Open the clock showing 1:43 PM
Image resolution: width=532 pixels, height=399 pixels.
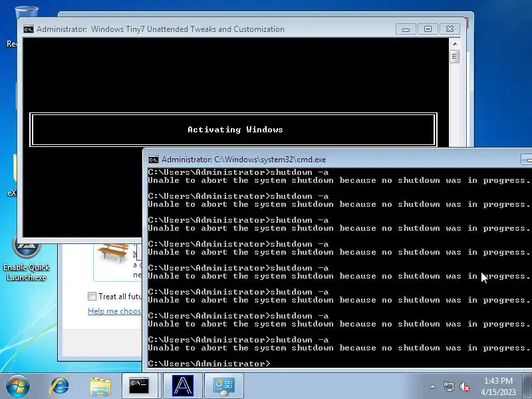[x=498, y=386]
